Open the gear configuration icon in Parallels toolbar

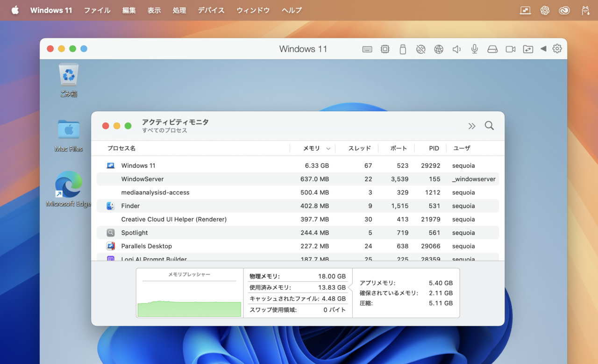[557, 49]
